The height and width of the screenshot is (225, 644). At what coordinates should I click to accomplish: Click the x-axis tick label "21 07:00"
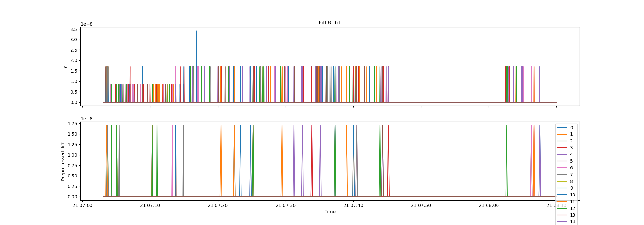82,205
